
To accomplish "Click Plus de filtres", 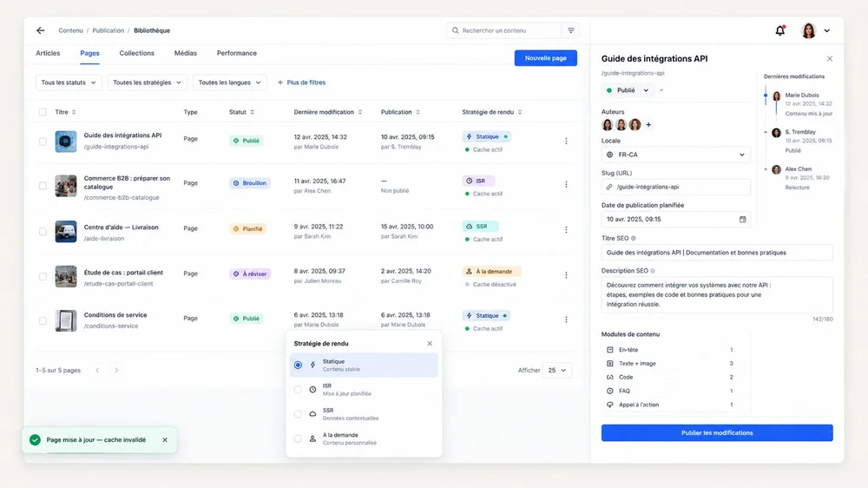I will [302, 82].
